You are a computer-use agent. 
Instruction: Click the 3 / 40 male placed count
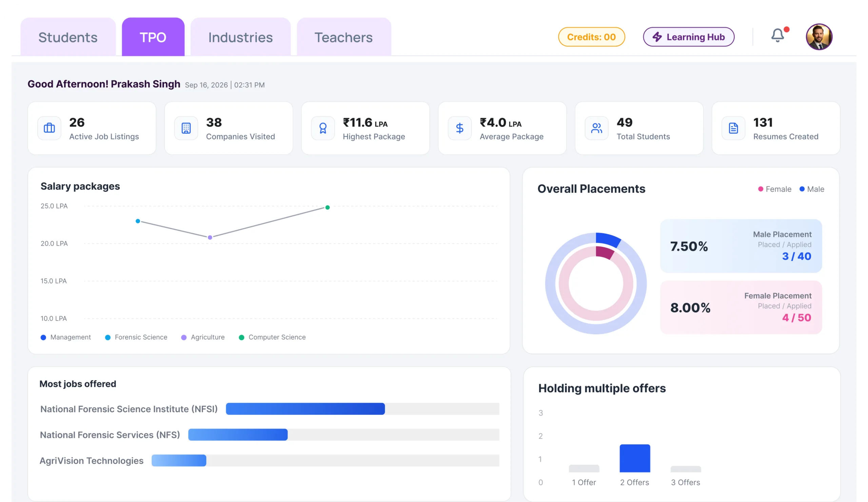tap(796, 256)
